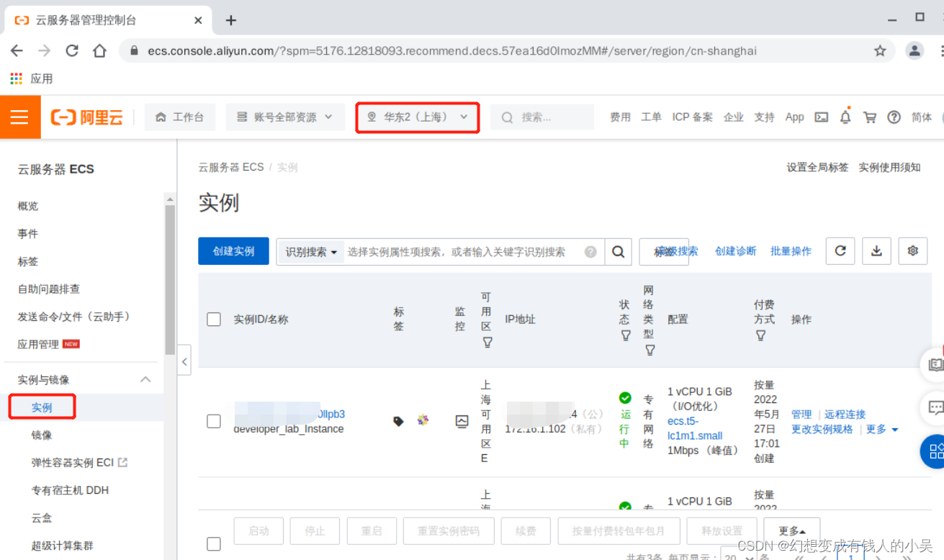944x560 pixels.
Task: Open the region dropdown 华东2（上海）
Action: 418,117
